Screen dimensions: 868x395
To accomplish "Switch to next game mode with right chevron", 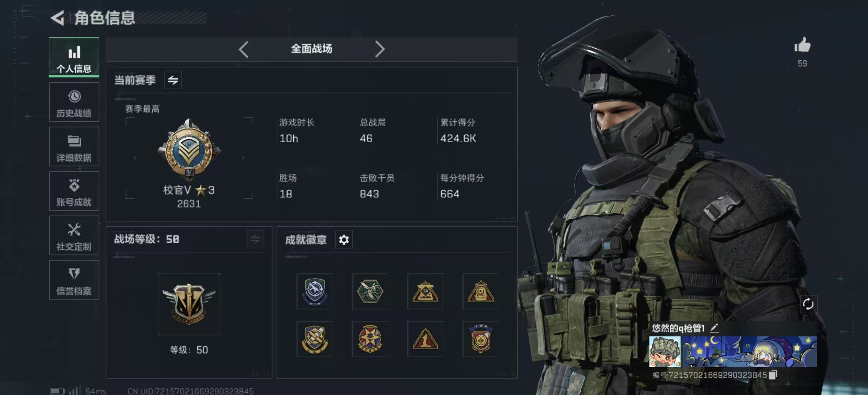I will coord(380,49).
